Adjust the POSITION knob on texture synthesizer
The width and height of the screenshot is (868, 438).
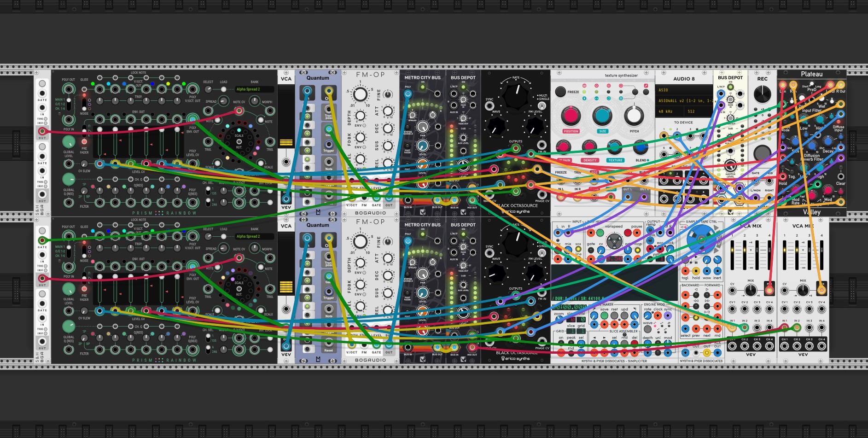tap(571, 116)
